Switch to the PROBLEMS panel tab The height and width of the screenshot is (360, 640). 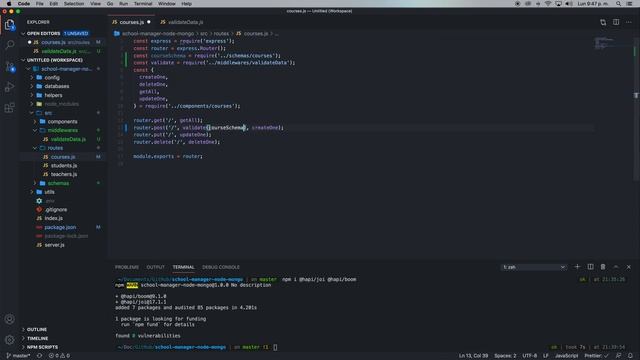[x=127, y=267]
